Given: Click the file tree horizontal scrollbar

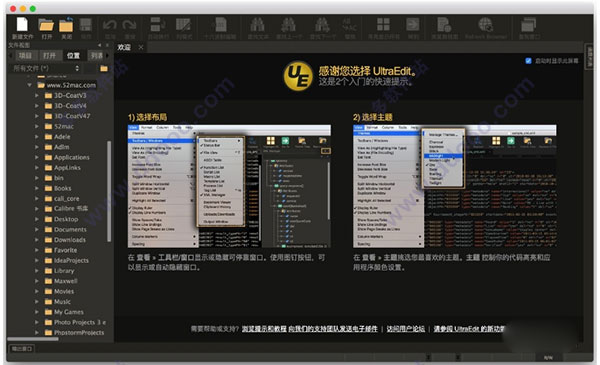Looking at the screenshot, I should [x=33, y=339].
